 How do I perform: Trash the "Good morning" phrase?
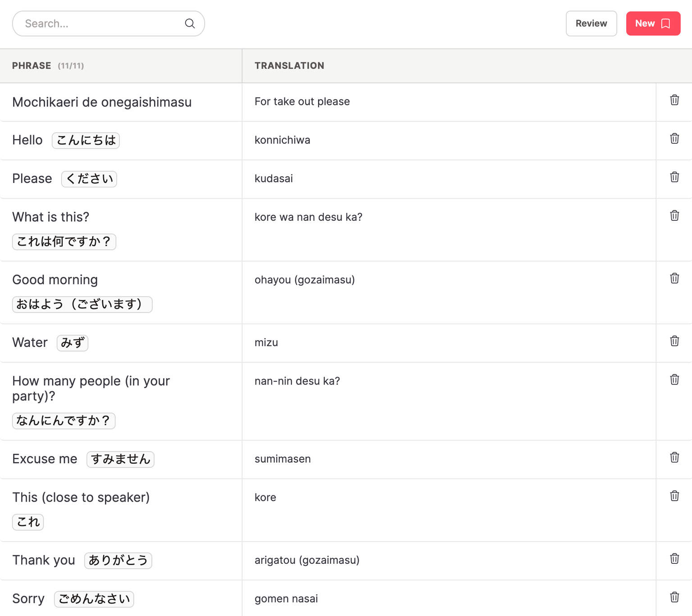point(674,278)
